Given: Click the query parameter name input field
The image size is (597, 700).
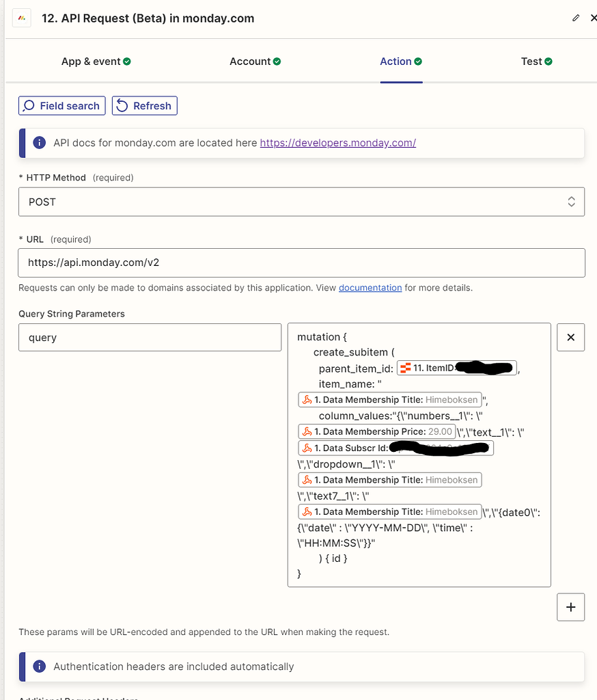Looking at the screenshot, I should tap(149, 337).
